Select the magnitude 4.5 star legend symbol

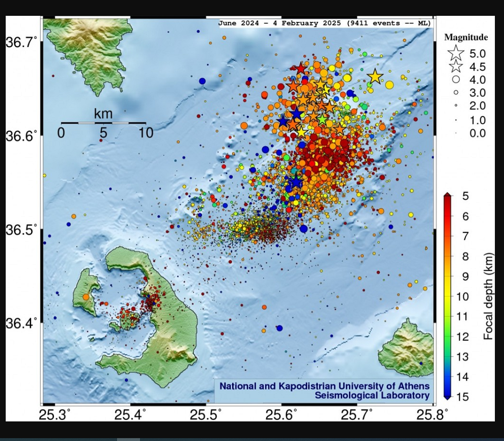pos(456,66)
